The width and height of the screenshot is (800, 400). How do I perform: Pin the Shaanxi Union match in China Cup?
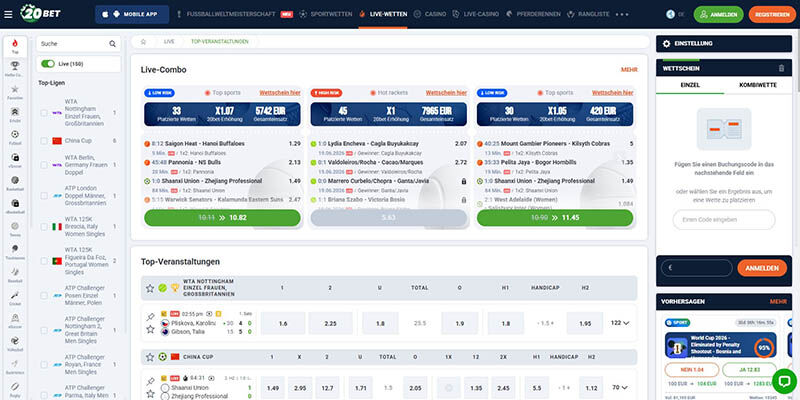(x=150, y=381)
